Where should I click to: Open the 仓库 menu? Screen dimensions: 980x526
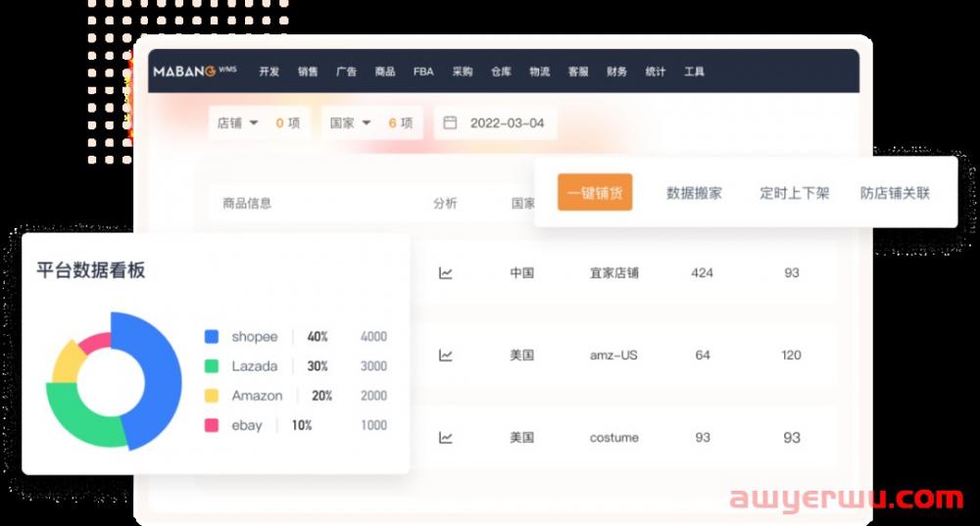coord(501,72)
